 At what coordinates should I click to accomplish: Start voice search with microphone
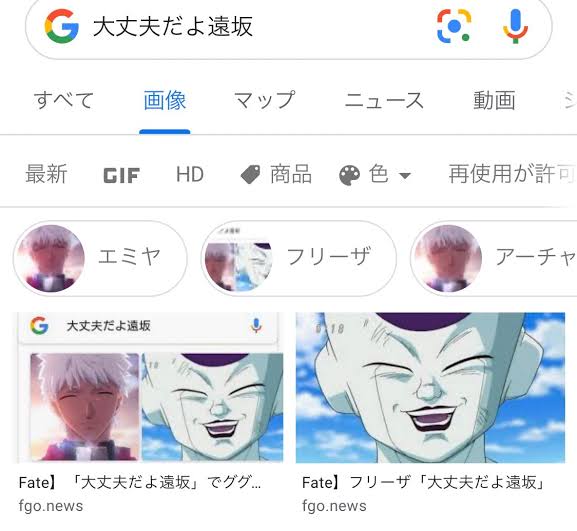tap(515, 26)
